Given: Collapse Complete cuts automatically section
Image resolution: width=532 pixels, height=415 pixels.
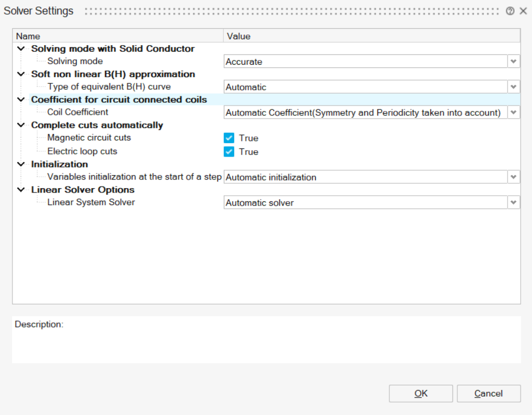Looking at the screenshot, I should coord(21,125).
